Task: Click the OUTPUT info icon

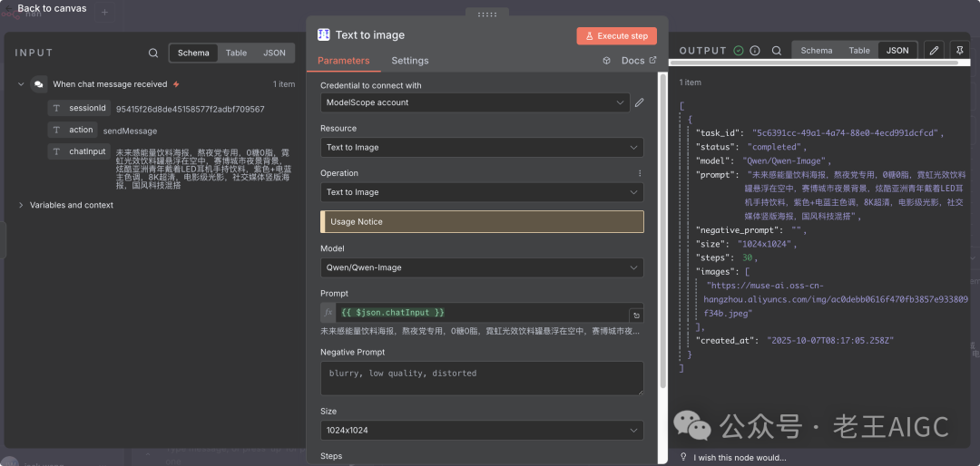Action: click(754, 51)
